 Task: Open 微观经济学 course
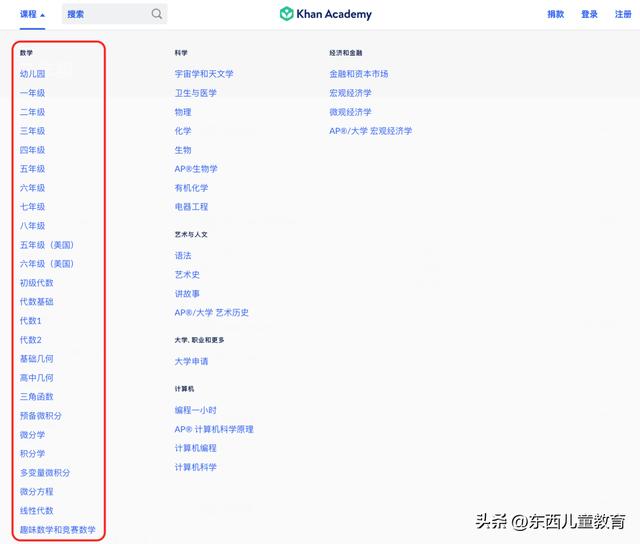point(350,112)
